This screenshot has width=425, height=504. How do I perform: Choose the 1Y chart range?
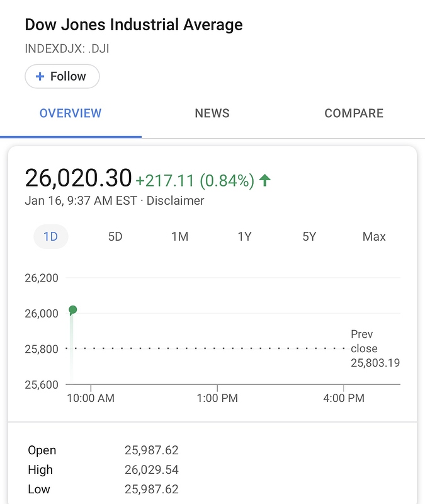pyautogui.click(x=245, y=237)
